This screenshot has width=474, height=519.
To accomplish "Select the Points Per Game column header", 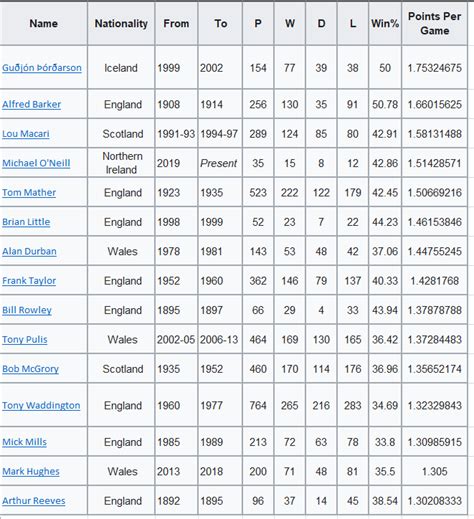I will click(434, 23).
